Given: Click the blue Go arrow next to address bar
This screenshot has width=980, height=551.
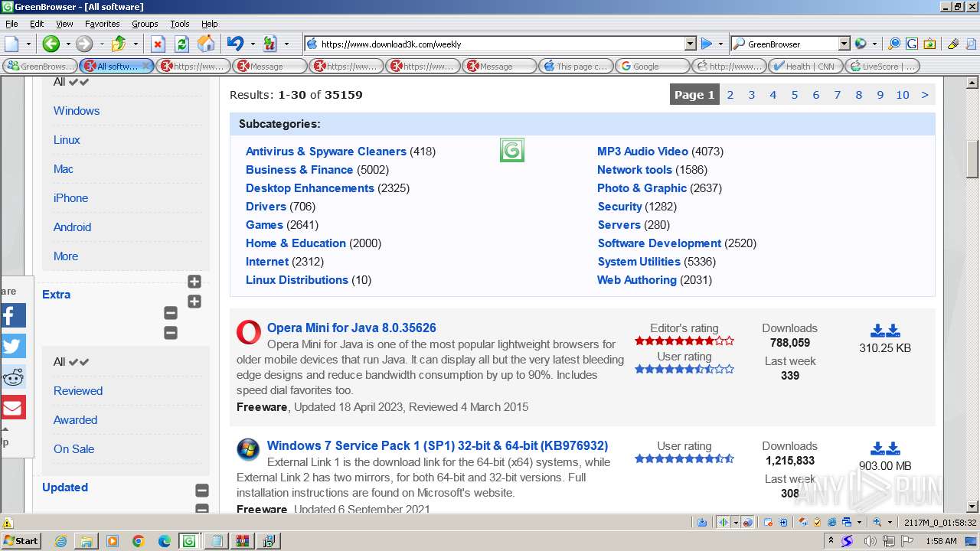Looking at the screenshot, I should pos(707,44).
